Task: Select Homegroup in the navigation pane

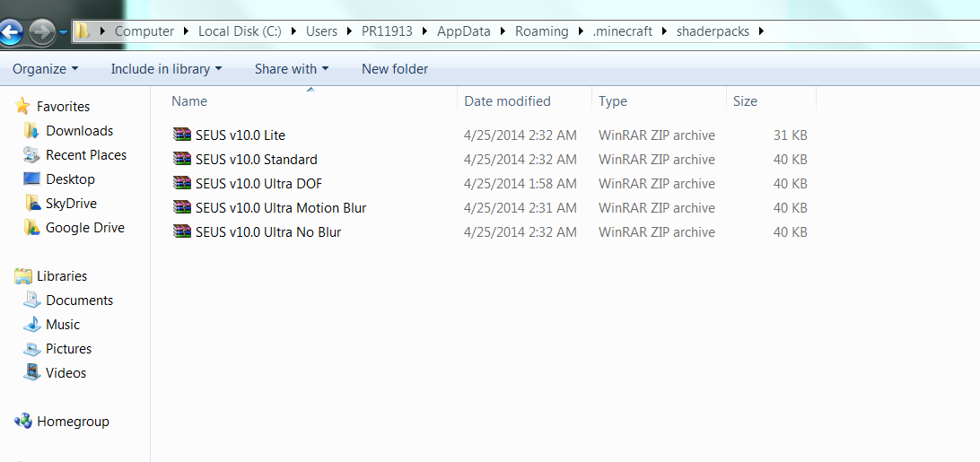Action: 73,422
